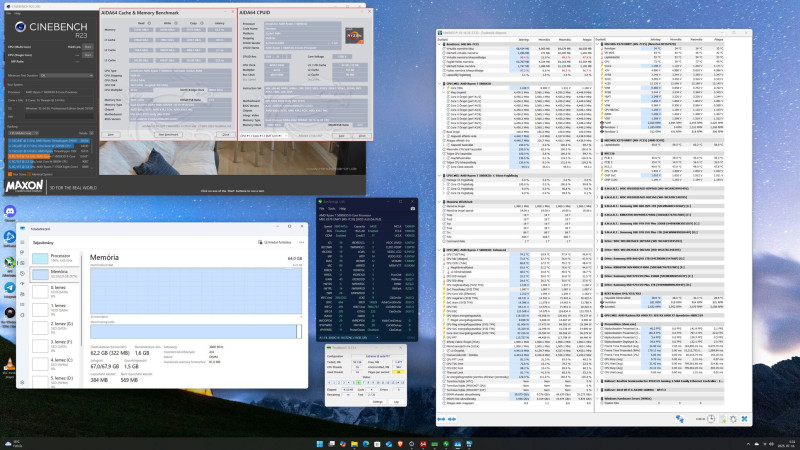Click ZenTimings camera screenshot icon
Viewport: 800px width, 450px height.
pyautogui.click(x=412, y=209)
